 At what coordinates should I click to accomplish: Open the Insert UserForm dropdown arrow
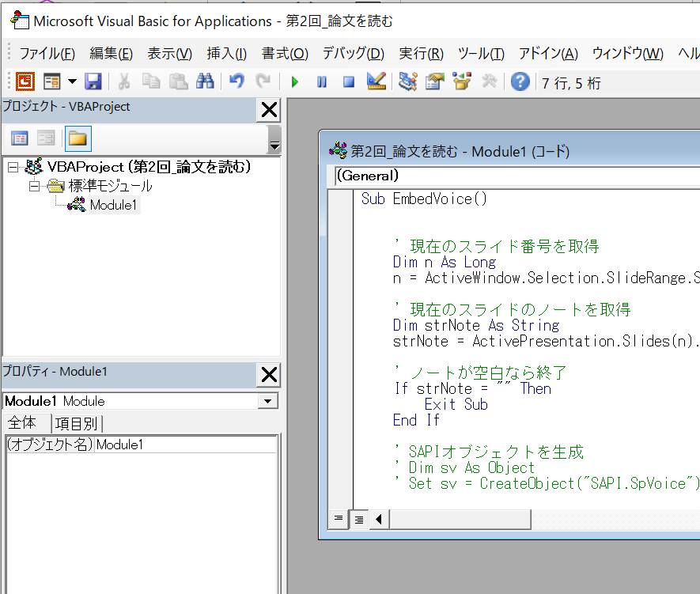point(72,81)
